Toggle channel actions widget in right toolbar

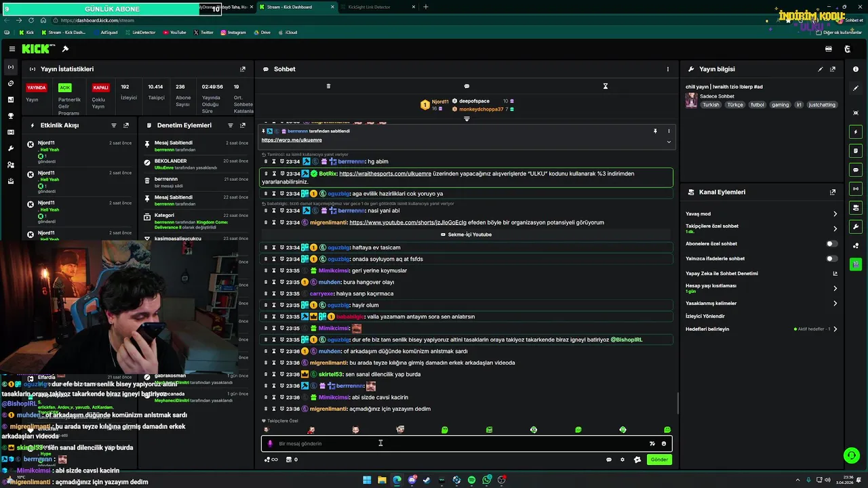(856, 207)
